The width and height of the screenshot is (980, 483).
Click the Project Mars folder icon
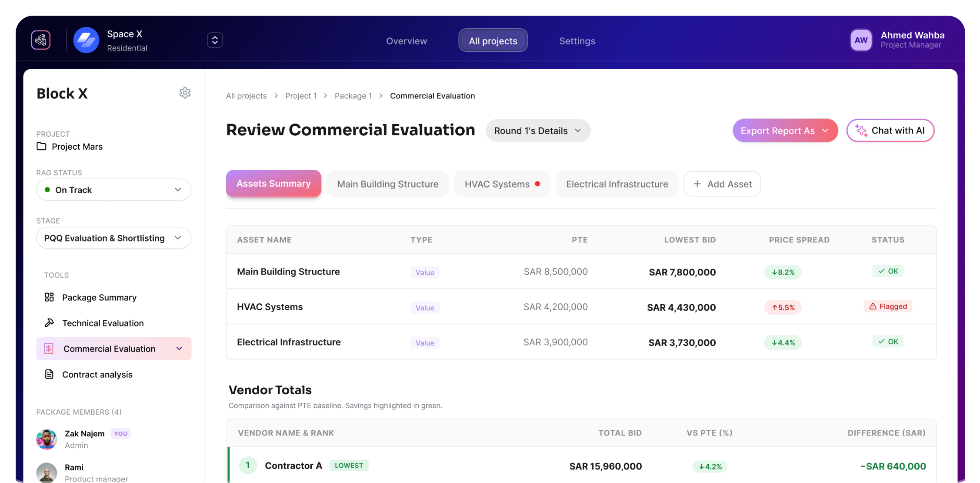[x=41, y=147]
